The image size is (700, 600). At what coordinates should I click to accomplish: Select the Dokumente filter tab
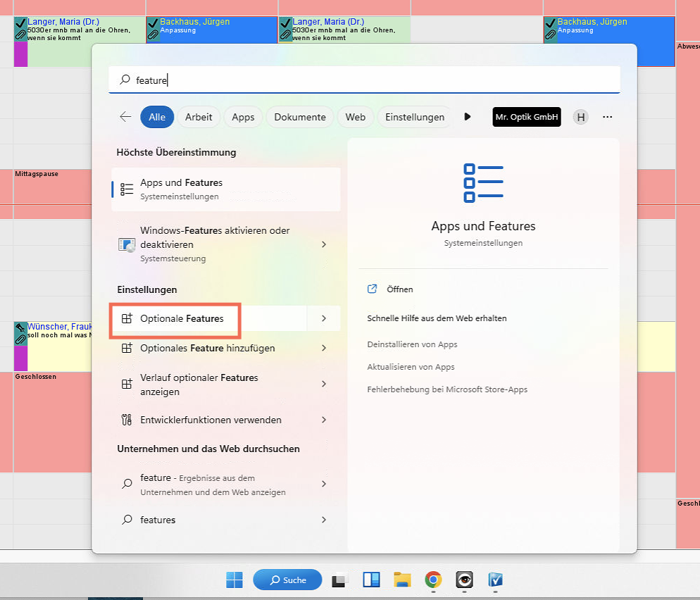coord(300,117)
